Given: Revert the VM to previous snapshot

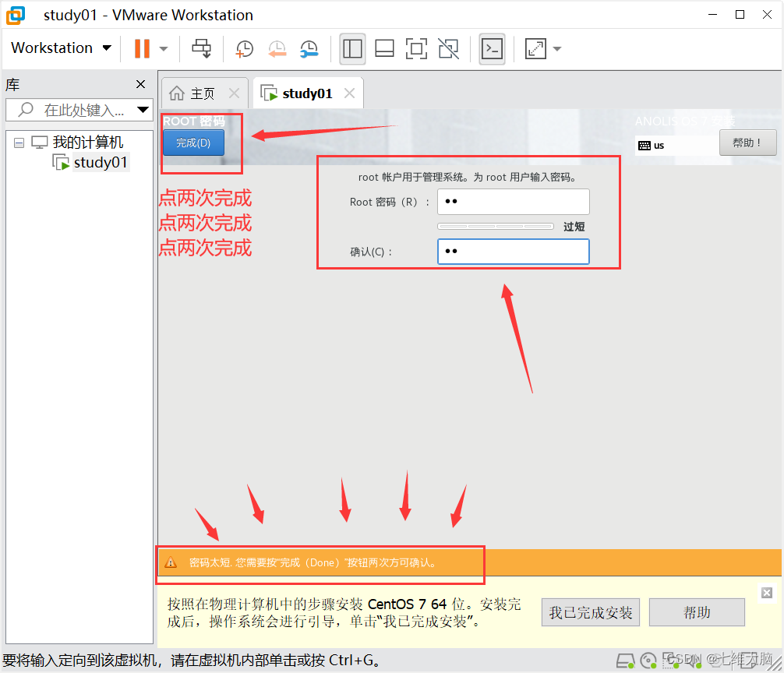Looking at the screenshot, I should pyautogui.click(x=277, y=49).
